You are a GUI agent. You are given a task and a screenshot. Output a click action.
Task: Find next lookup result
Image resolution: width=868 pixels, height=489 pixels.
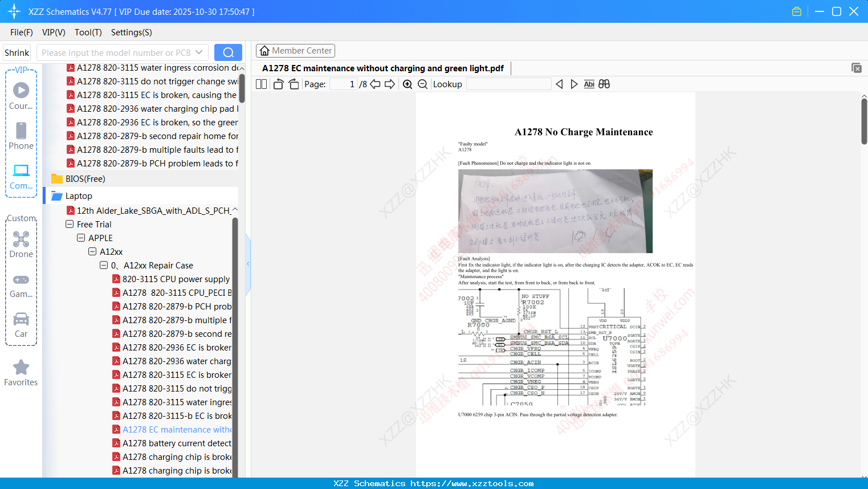(x=574, y=84)
